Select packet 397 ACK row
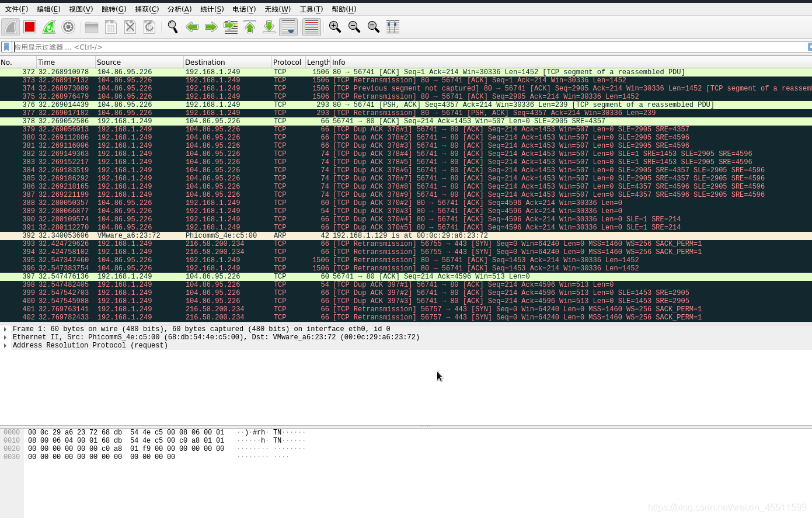This screenshot has width=812, height=518. [x=406, y=276]
